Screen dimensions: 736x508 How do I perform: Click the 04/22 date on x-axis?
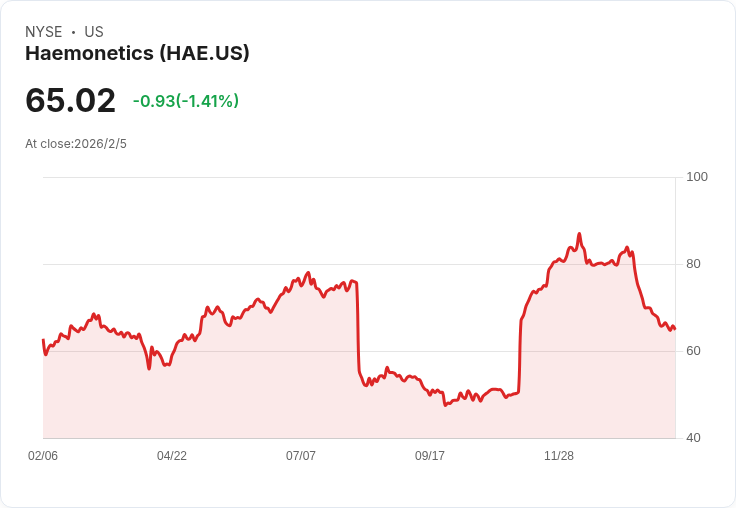(x=172, y=456)
